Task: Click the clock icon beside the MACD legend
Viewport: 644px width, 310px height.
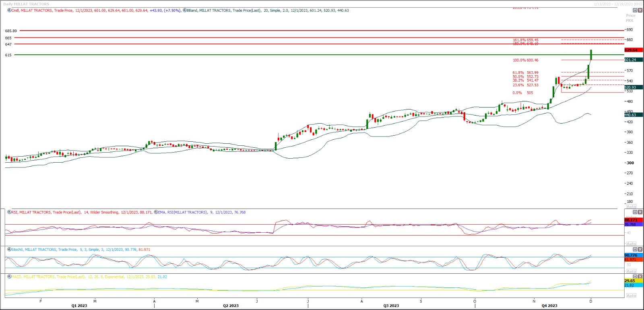Action: tap(9, 277)
